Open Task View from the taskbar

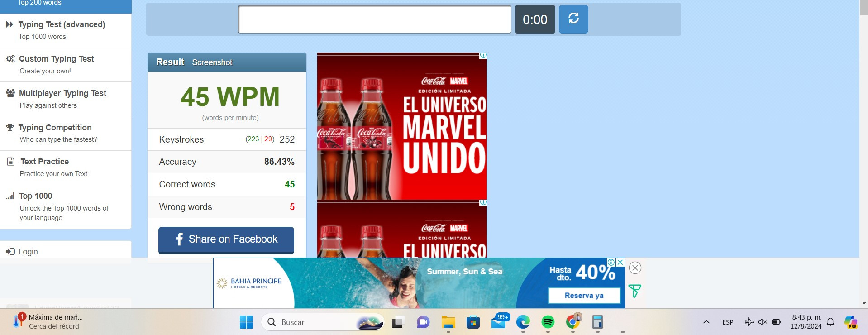pos(397,322)
